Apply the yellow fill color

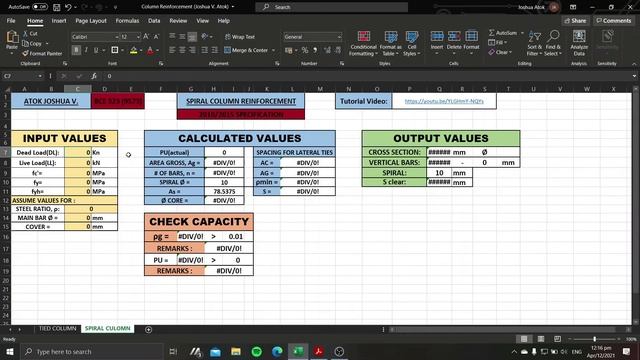point(133,50)
